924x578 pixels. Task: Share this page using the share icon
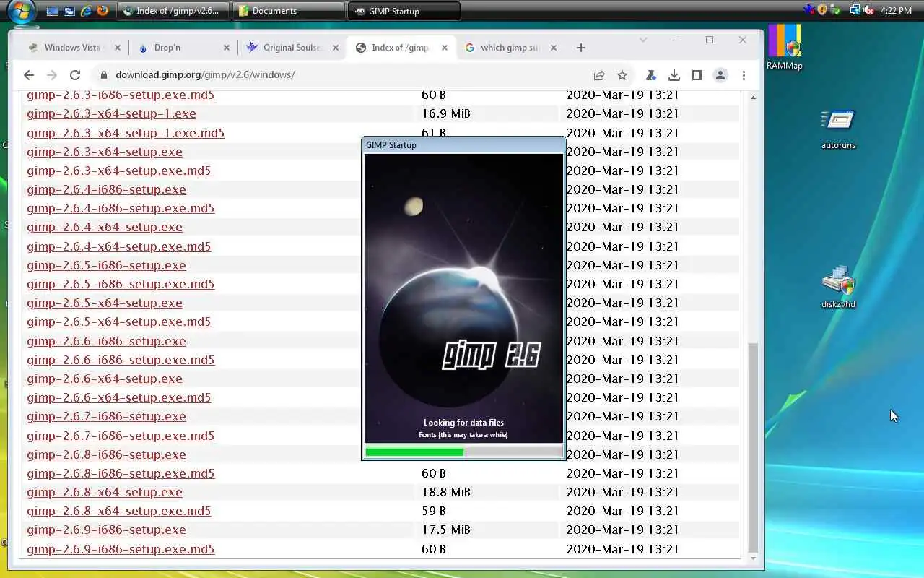pyautogui.click(x=599, y=75)
